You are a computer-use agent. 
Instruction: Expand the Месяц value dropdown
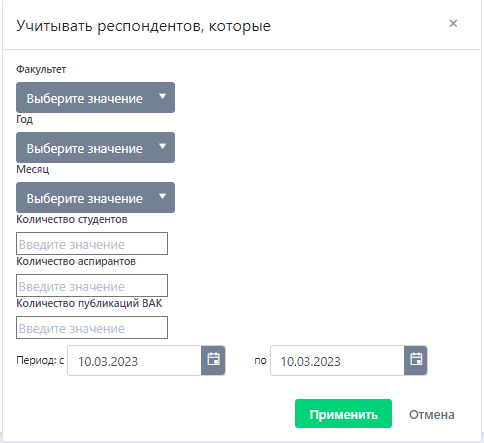click(95, 198)
